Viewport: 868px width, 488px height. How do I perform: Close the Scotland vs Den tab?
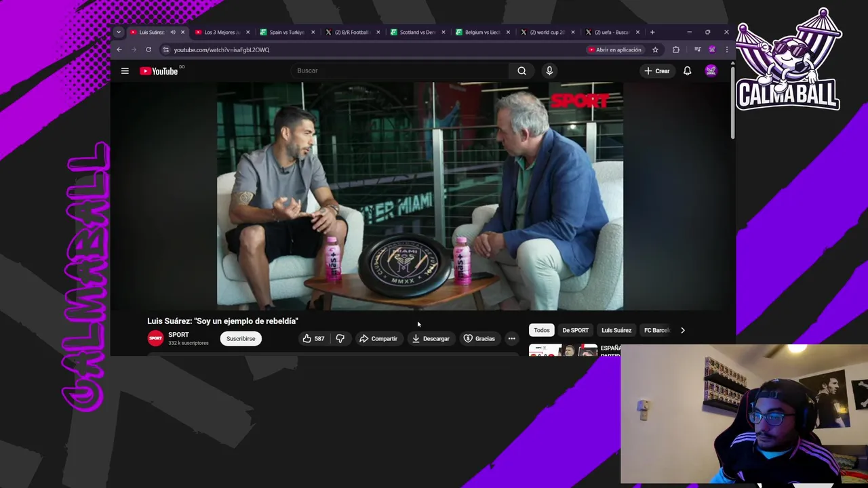pos(443,32)
